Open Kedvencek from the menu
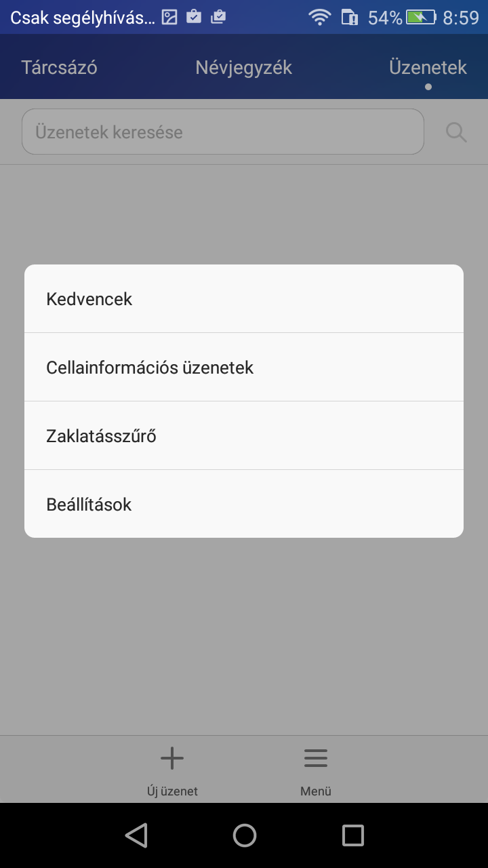Screen dimensions: 488x868 click(x=244, y=299)
